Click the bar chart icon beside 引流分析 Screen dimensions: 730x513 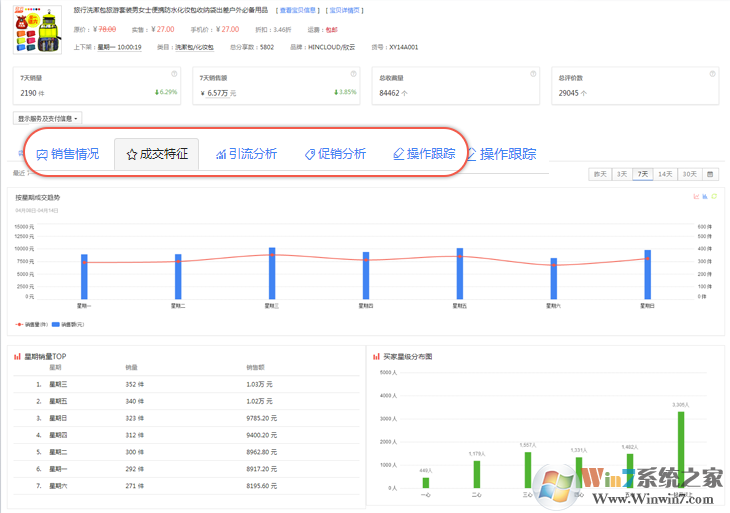click(220, 155)
